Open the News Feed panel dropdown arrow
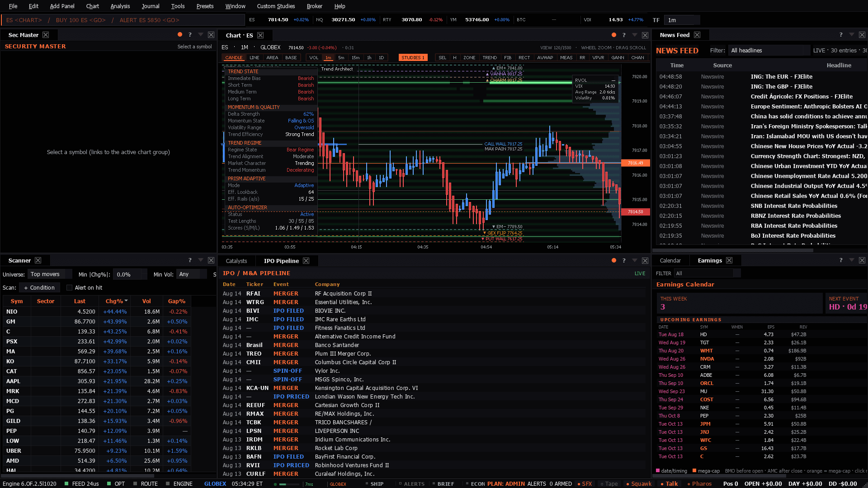This screenshot has height=488, width=868. pos(852,35)
